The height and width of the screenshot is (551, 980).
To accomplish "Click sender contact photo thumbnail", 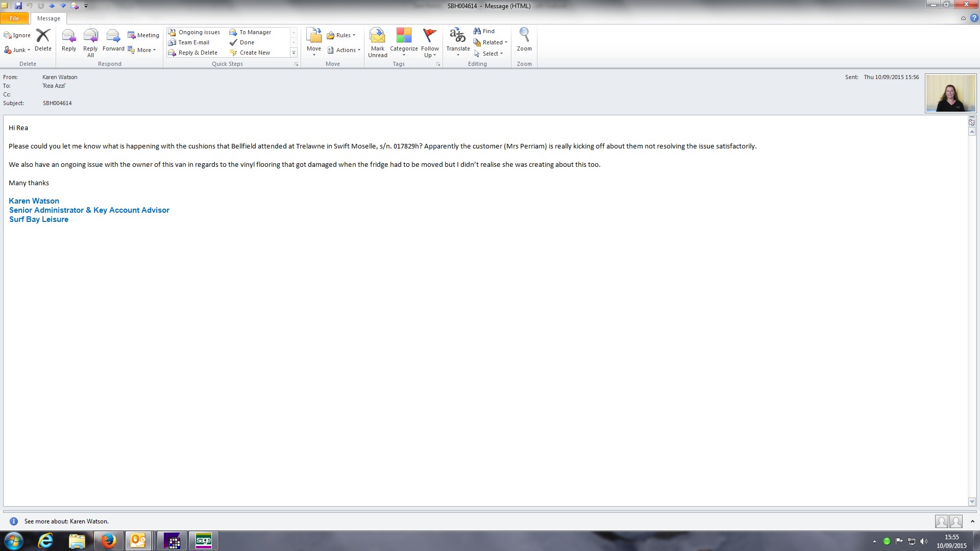I will (950, 93).
